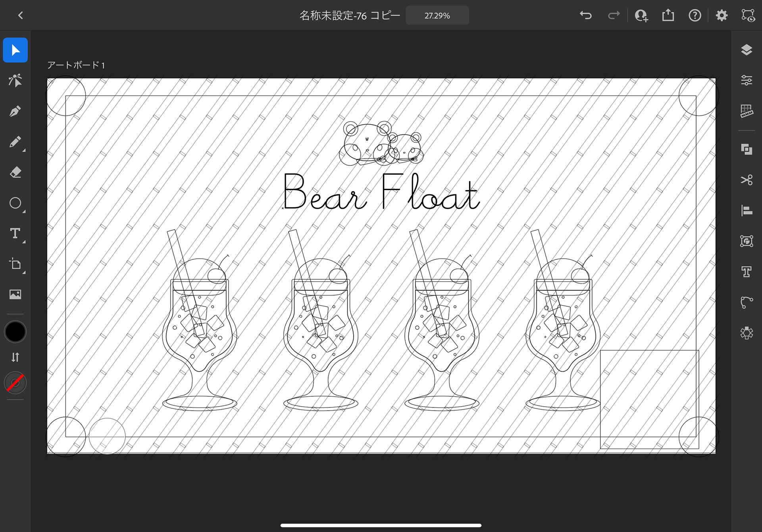Viewport: 762px width, 532px height.
Task: Select the Eraser tool
Action: (x=15, y=172)
